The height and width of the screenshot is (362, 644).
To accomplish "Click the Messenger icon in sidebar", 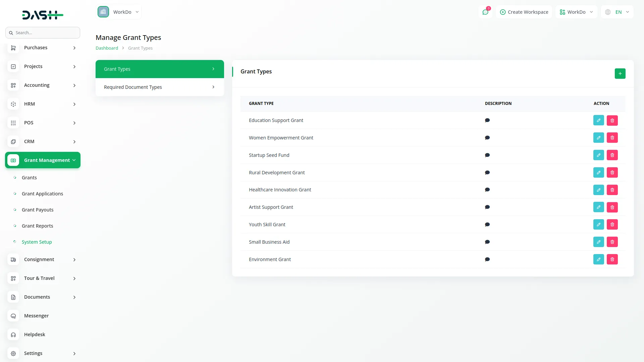I will pyautogui.click(x=13, y=316).
